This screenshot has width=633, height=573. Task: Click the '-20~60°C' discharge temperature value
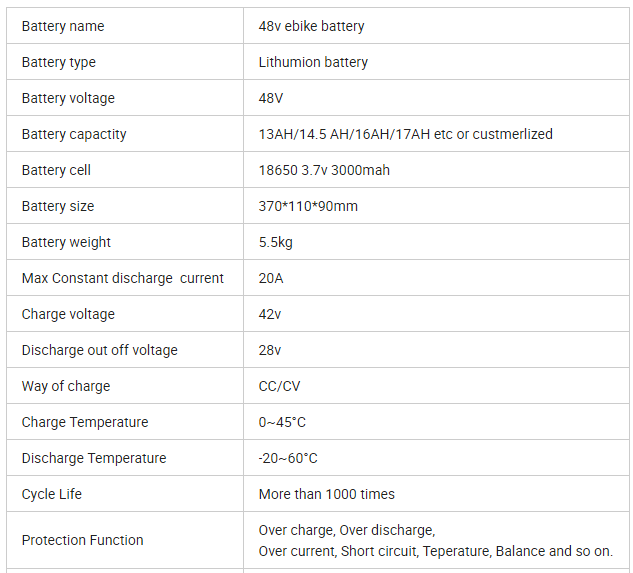pos(288,458)
